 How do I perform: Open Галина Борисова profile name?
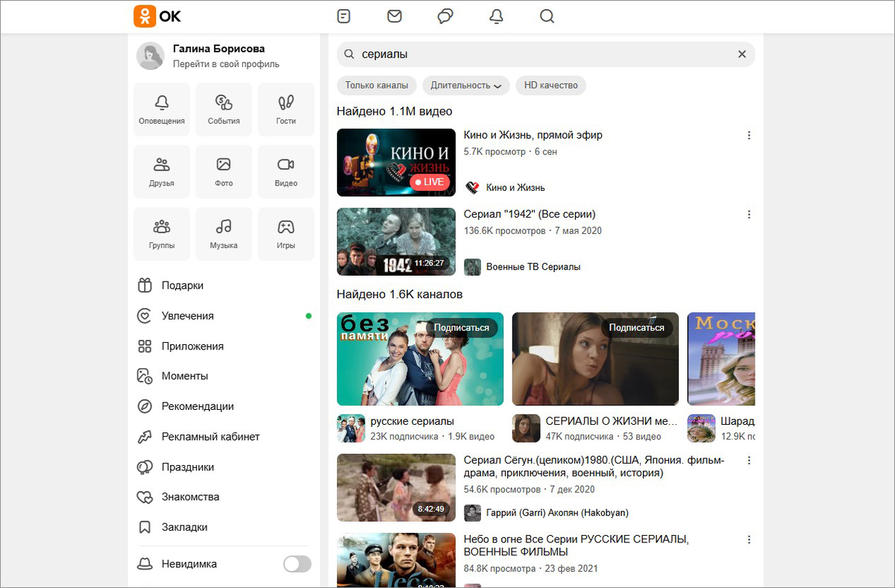click(219, 48)
